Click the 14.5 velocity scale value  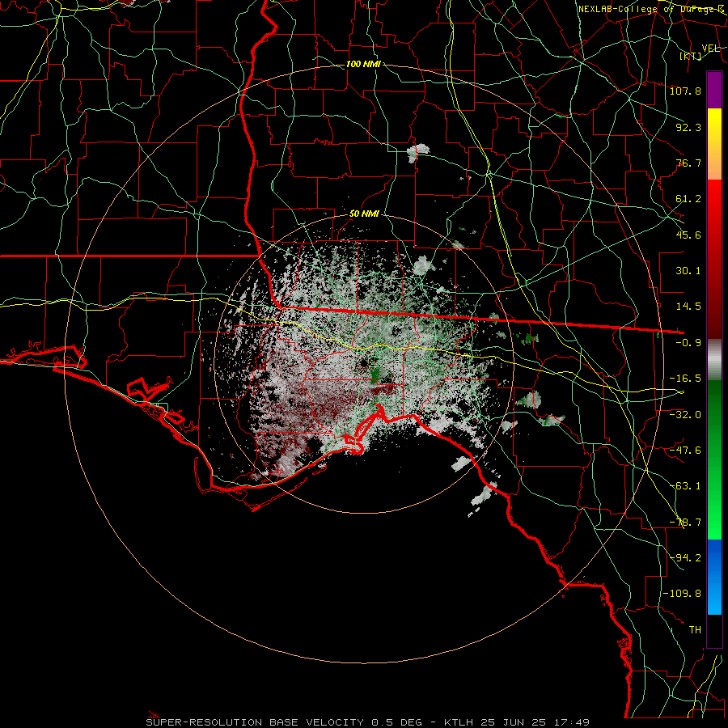pyautogui.click(x=688, y=307)
